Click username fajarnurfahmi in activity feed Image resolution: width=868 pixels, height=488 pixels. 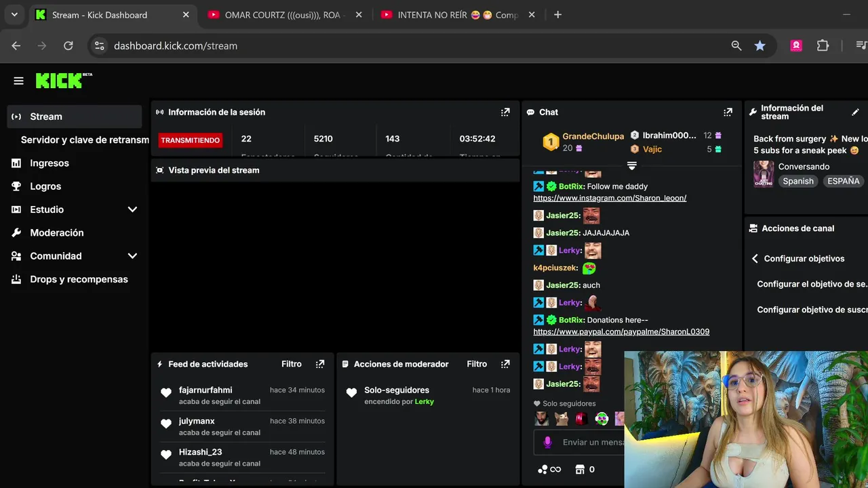click(x=205, y=390)
